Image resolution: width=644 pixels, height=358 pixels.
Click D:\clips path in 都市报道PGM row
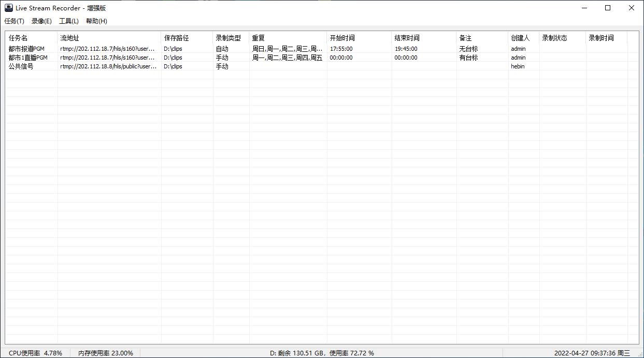click(173, 49)
